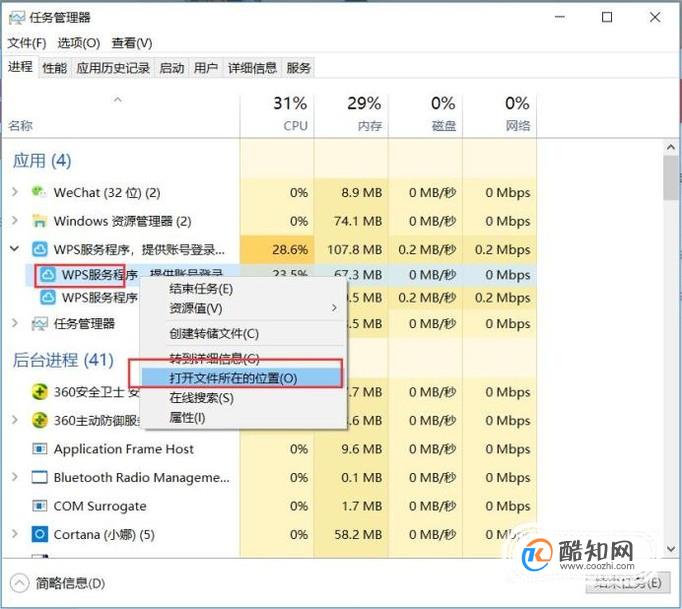Choose 创建转储文件(C) in context menu
Image resolution: width=682 pixels, height=609 pixels.
tap(244, 334)
